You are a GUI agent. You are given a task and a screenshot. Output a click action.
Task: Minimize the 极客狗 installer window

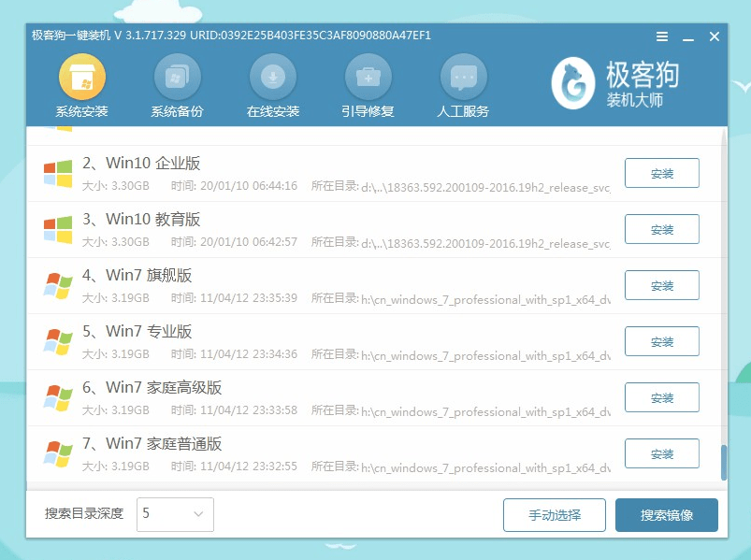click(x=688, y=39)
